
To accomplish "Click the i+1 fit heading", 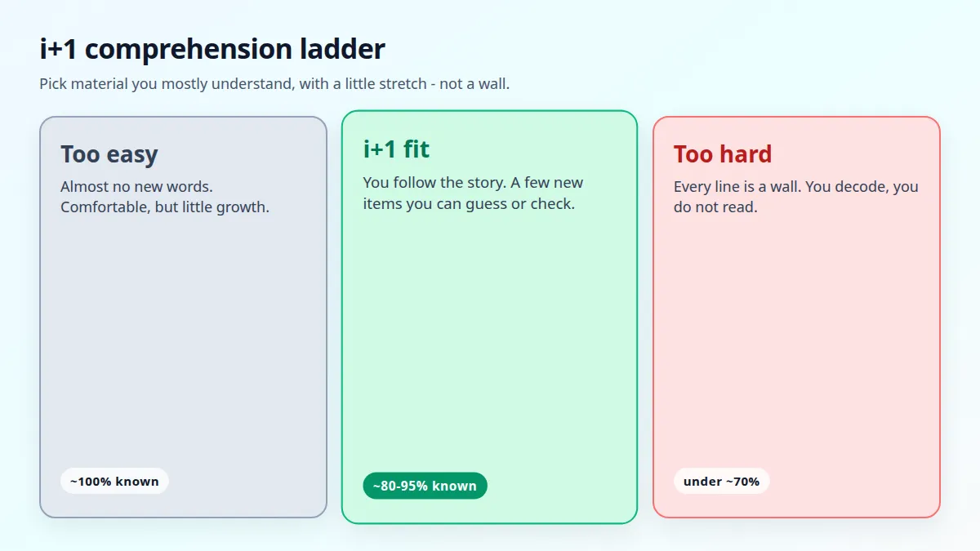I will coord(396,149).
